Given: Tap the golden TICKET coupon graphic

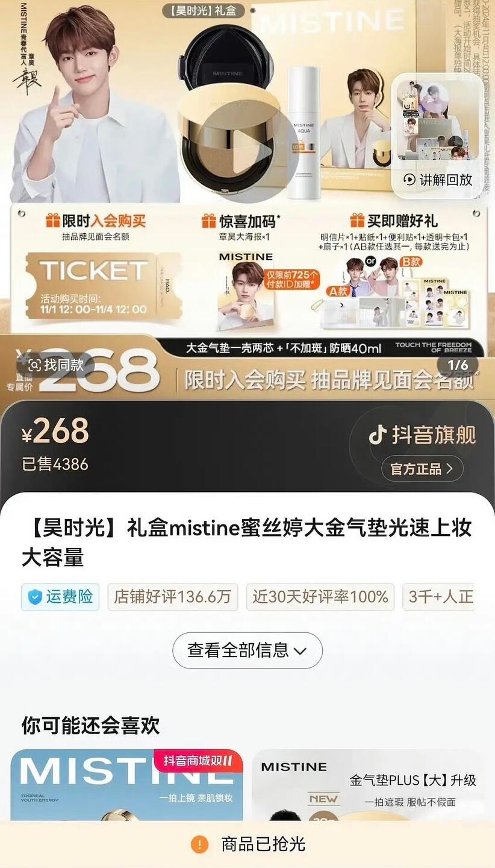Looking at the screenshot, I should [104, 286].
